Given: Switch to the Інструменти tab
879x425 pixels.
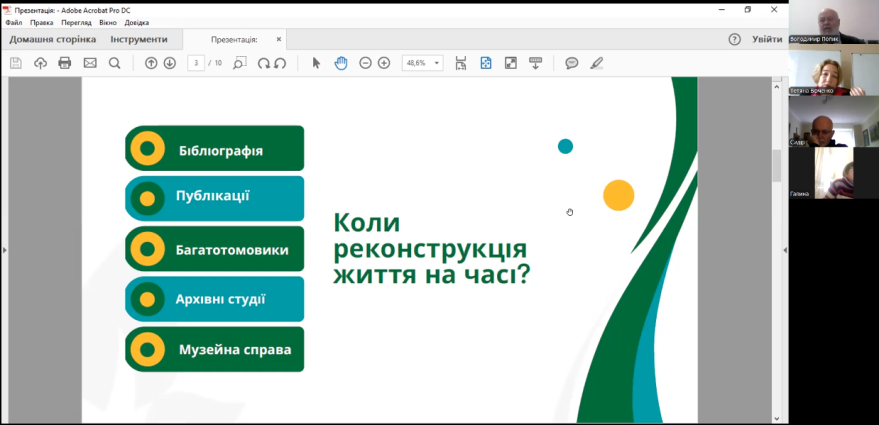Looking at the screenshot, I should click(x=139, y=39).
